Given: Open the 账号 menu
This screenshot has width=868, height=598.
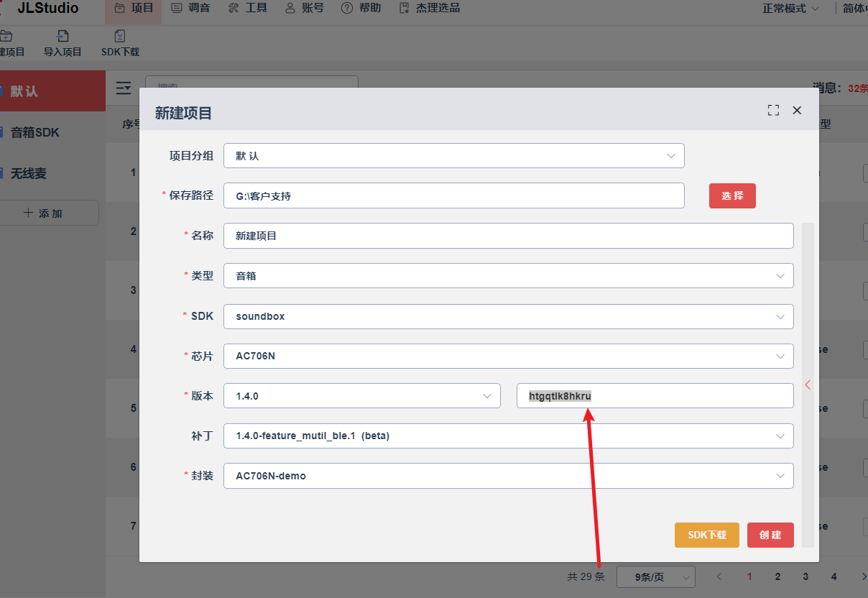Looking at the screenshot, I should 304,9.
